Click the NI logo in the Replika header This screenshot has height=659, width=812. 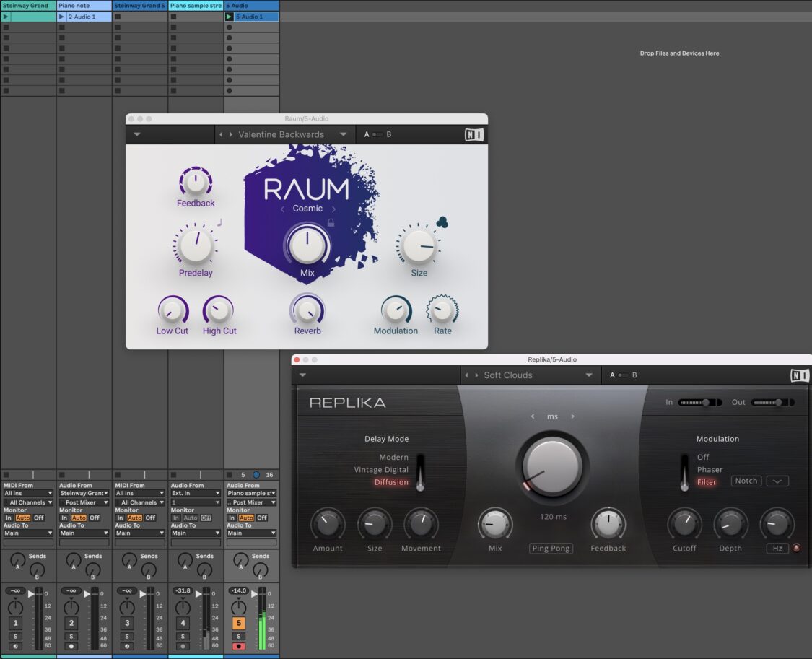(x=798, y=375)
